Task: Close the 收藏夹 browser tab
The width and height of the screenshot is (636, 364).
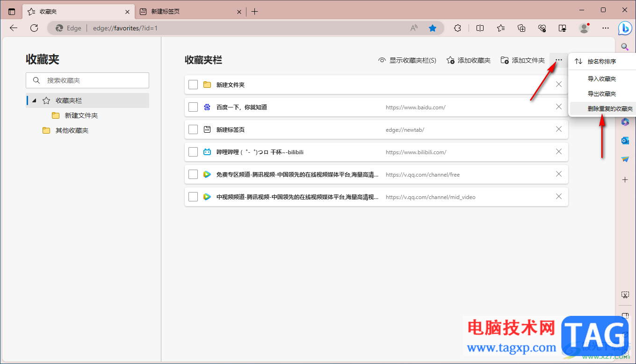Action: (128, 12)
